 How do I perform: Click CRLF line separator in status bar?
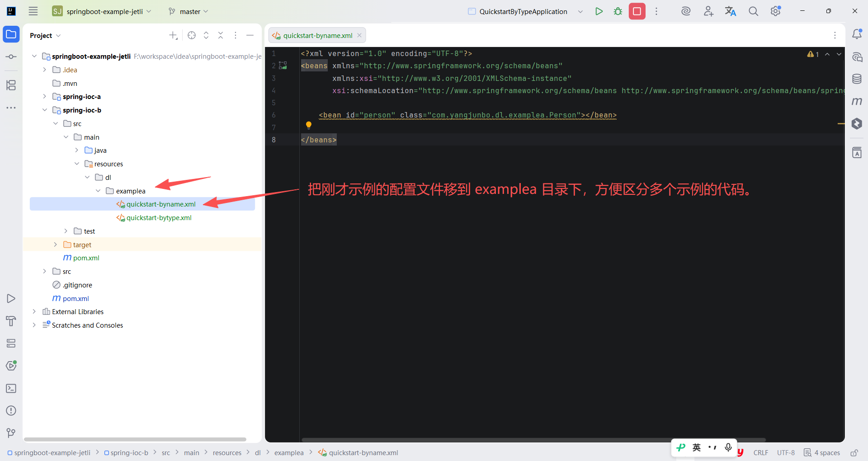coord(761,452)
